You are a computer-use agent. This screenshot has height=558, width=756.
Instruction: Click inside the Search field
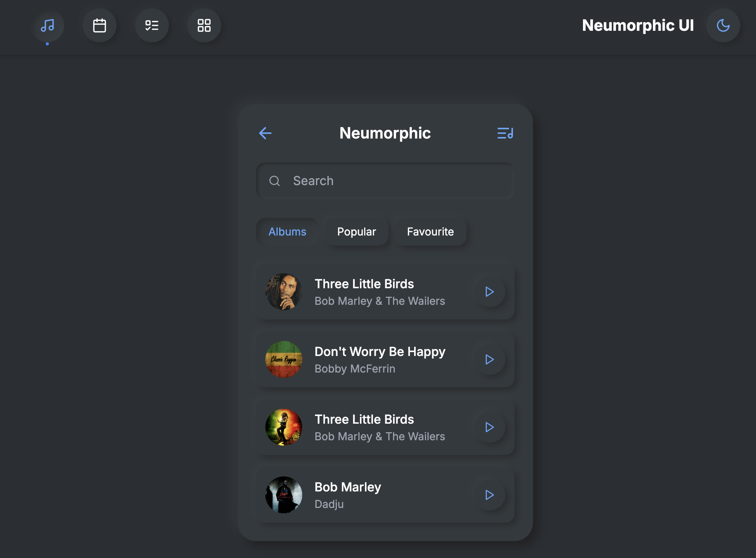pos(385,180)
